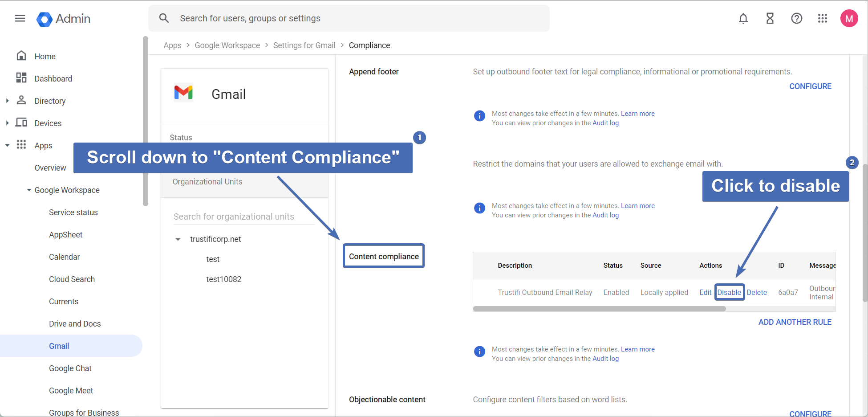Open Dashboard in sidebar
This screenshot has width=868, height=417.
click(53, 79)
